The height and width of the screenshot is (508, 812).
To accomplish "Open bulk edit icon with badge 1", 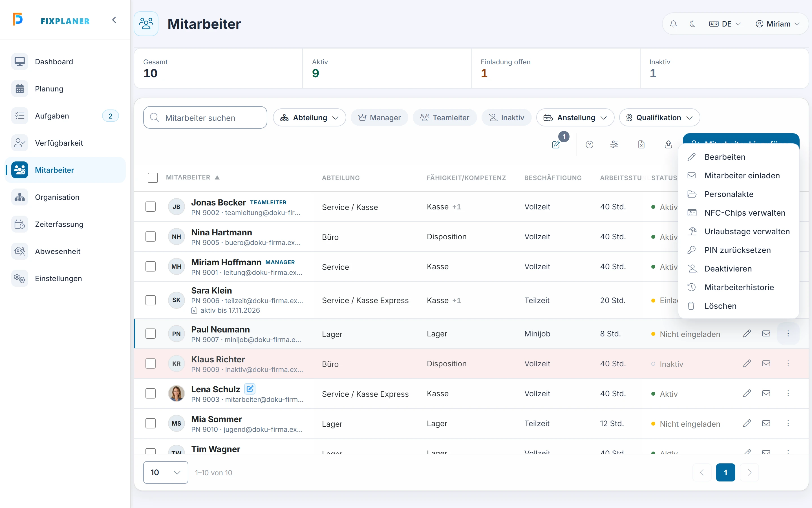I will point(556,144).
